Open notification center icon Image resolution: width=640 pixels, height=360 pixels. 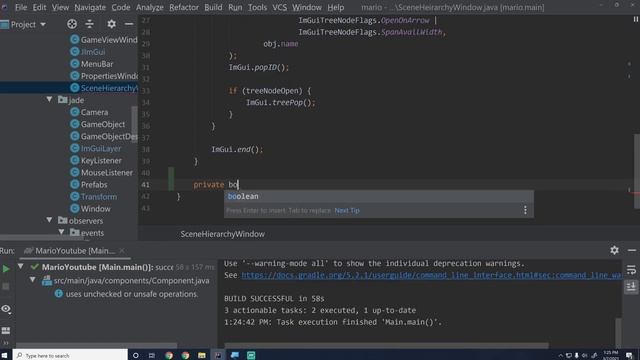point(629,355)
